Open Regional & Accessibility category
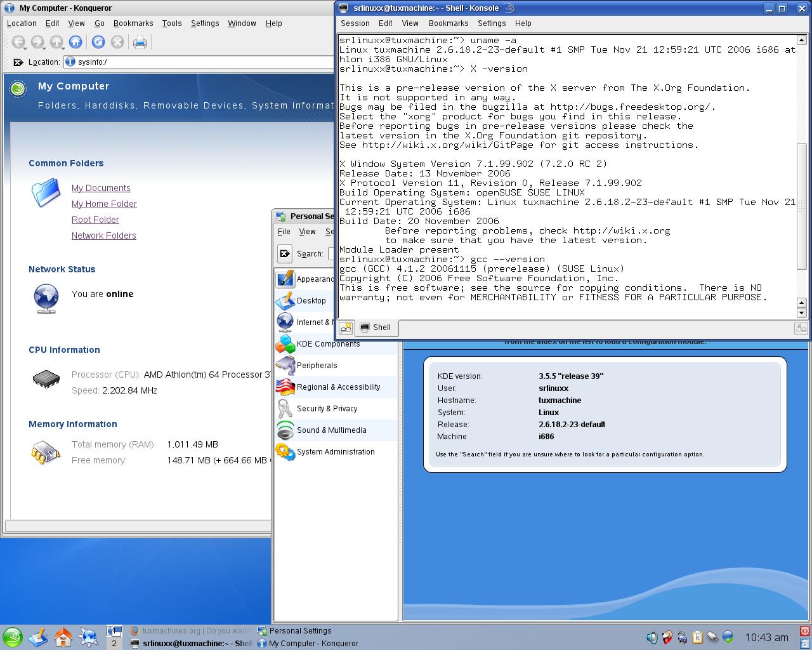This screenshot has height=650, width=812. click(x=336, y=387)
